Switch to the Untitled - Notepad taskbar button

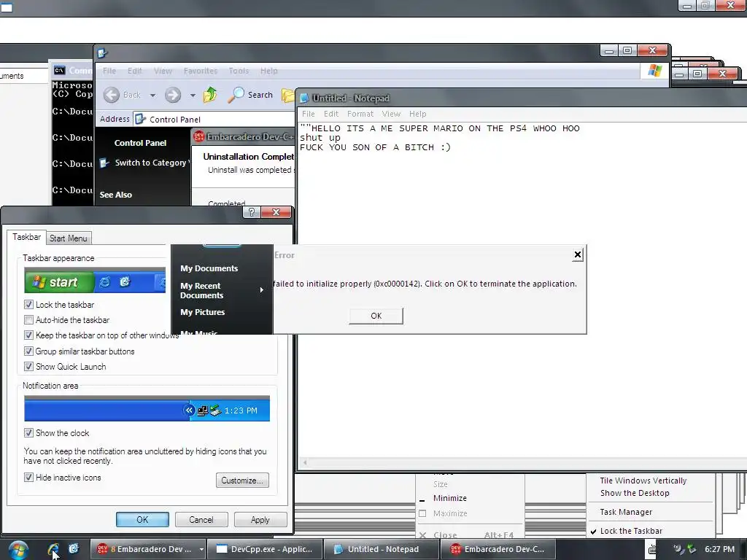point(382,549)
